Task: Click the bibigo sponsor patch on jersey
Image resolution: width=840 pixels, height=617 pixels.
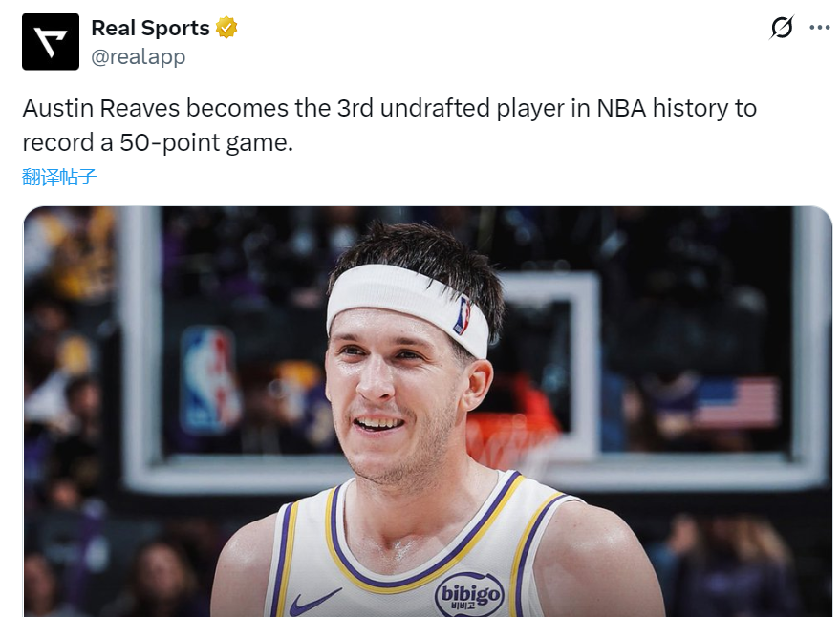Action: tap(469, 594)
